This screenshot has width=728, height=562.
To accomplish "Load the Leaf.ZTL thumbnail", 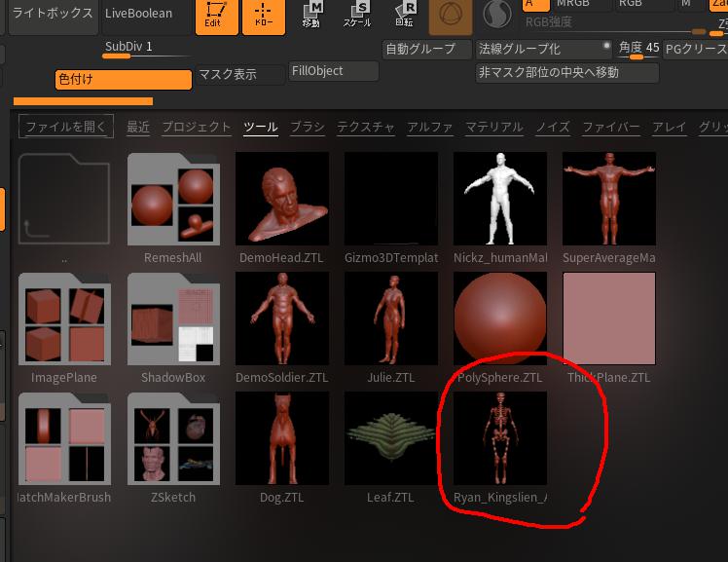I will (x=391, y=438).
